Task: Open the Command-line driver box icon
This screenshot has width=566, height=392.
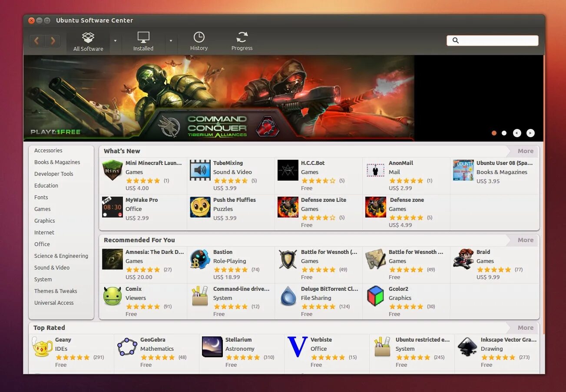Action: (x=200, y=296)
